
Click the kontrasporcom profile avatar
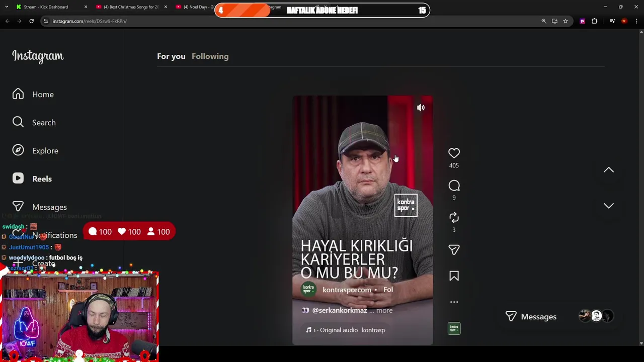click(x=308, y=290)
